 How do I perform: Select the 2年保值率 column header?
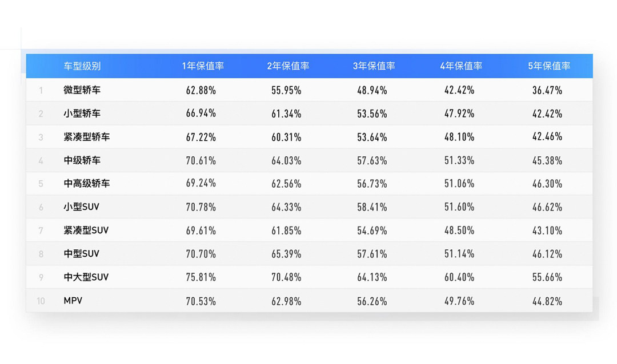288,66
